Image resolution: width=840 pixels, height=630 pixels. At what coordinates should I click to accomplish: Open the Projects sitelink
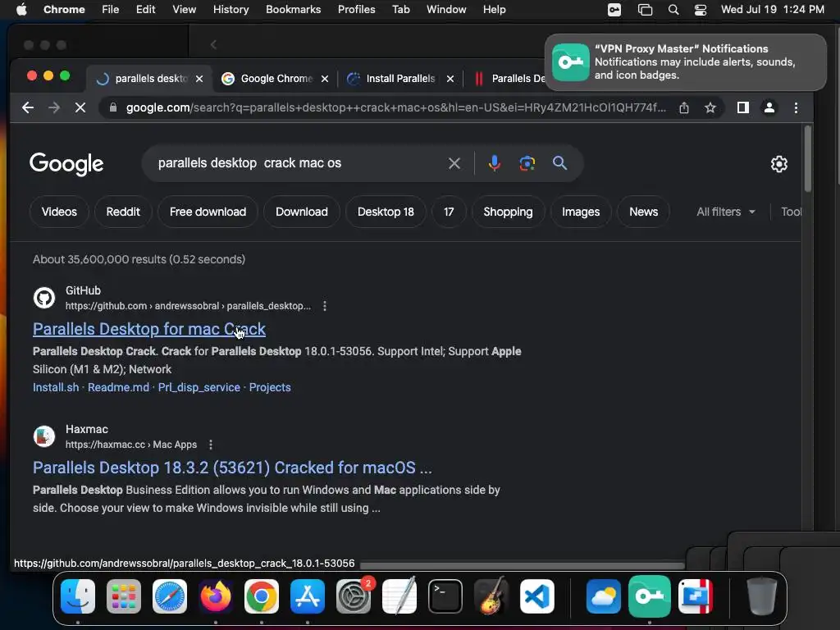[x=270, y=387]
